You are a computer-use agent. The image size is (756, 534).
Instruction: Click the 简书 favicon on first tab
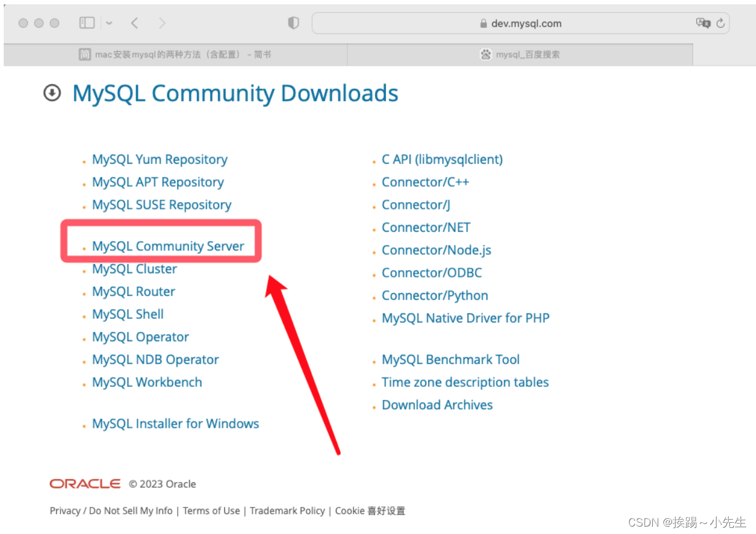(85, 54)
